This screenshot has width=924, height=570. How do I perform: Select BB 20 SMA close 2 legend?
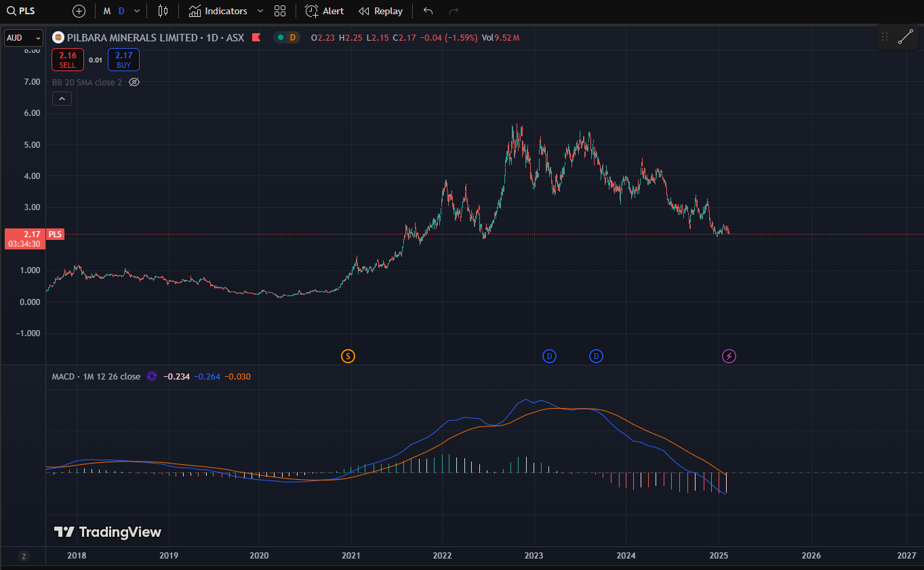pyautogui.click(x=87, y=82)
